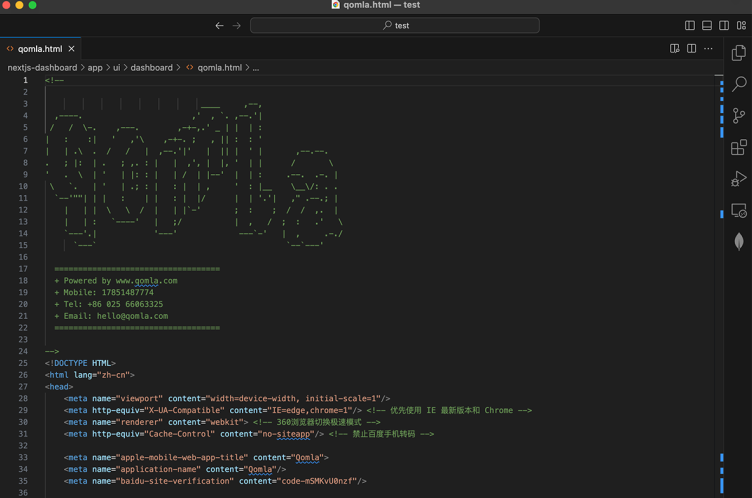Open the Run and Debug view
This screenshot has width=752, height=498.
pos(739,179)
